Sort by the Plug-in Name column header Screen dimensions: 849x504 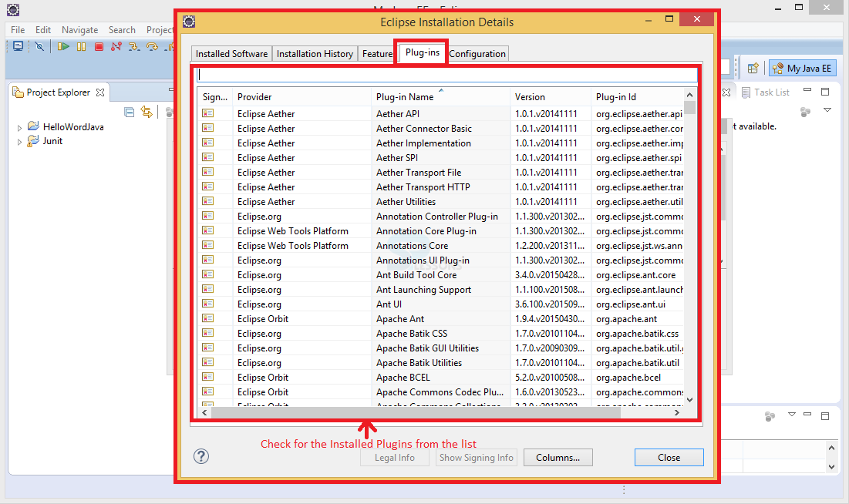click(x=440, y=97)
